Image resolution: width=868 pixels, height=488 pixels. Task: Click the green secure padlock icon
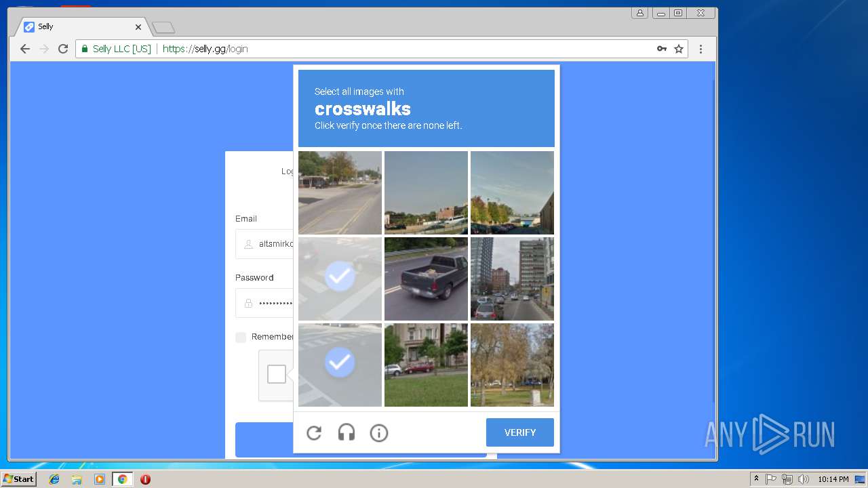(85, 49)
